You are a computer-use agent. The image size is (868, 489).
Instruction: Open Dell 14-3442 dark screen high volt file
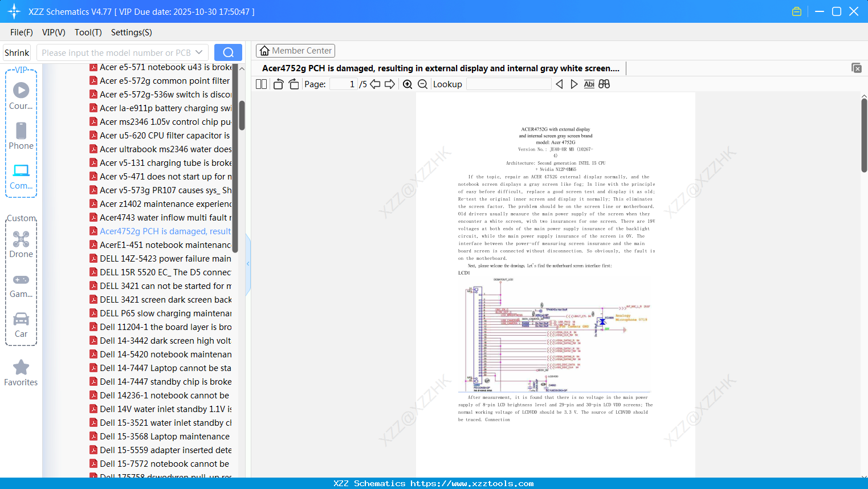coord(165,341)
